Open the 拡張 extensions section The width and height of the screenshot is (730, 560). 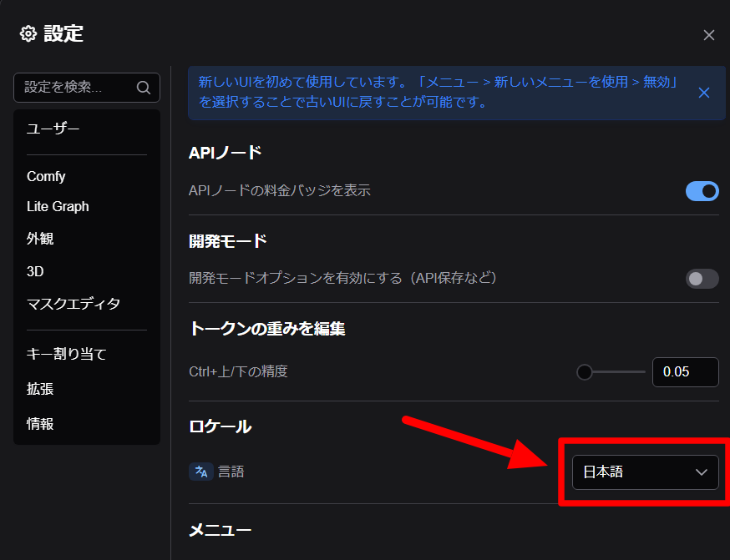coord(40,389)
